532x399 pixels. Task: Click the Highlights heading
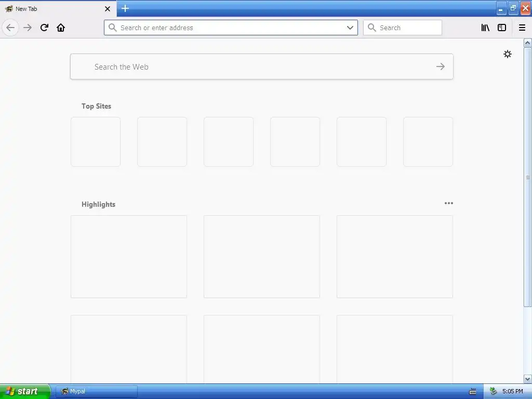click(98, 204)
